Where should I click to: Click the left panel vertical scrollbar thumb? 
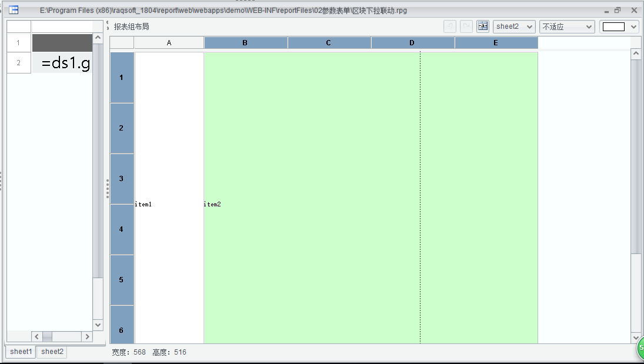tap(98, 160)
